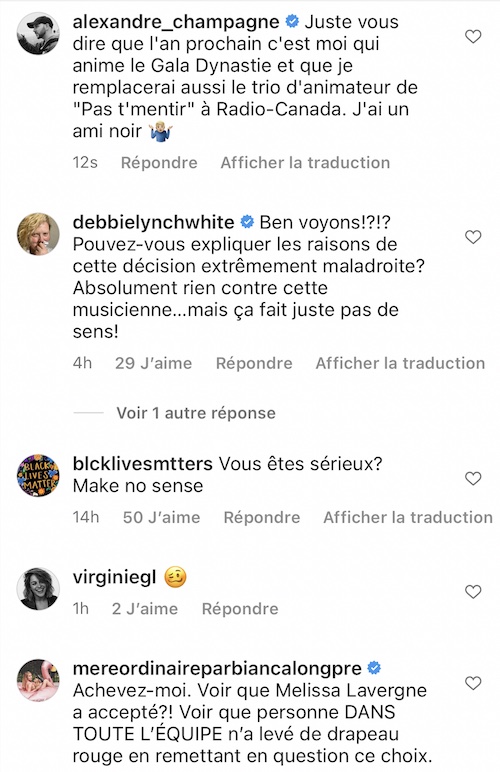This screenshot has height=772, width=500.
Task: Reply to virginiegl's comment
Action: (240, 609)
